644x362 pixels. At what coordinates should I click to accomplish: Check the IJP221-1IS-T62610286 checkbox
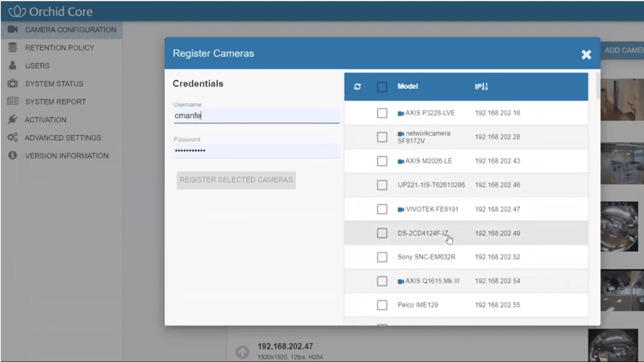pyautogui.click(x=382, y=185)
